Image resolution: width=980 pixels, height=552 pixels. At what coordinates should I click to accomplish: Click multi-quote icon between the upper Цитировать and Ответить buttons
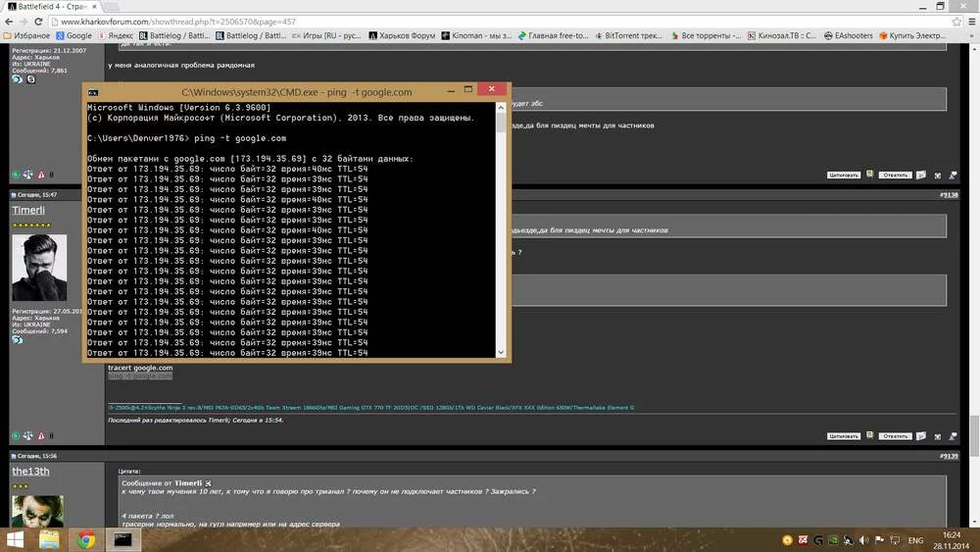(x=869, y=175)
